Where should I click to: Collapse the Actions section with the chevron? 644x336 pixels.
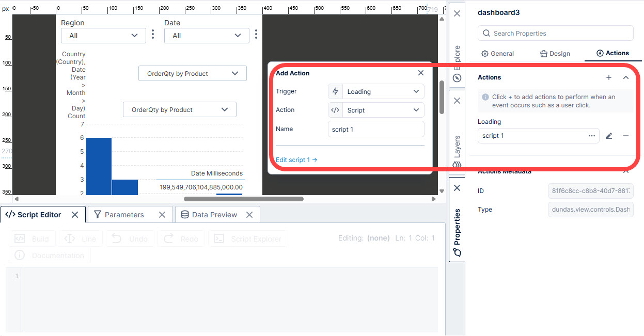pyautogui.click(x=625, y=77)
